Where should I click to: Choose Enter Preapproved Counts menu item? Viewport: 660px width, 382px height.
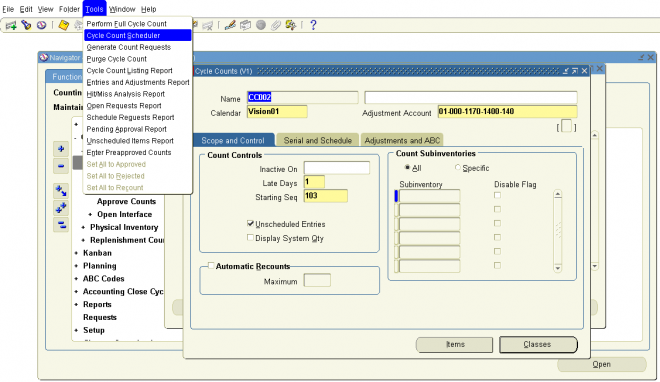138,152
